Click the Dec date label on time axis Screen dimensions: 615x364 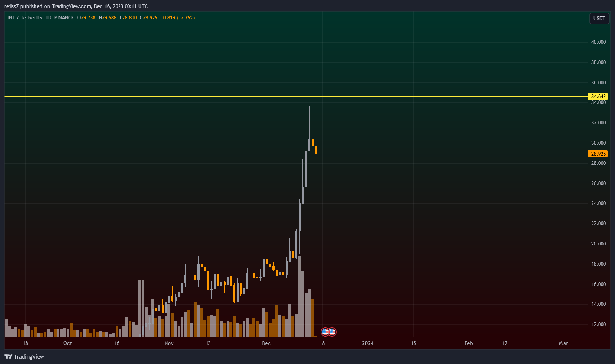coord(266,343)
